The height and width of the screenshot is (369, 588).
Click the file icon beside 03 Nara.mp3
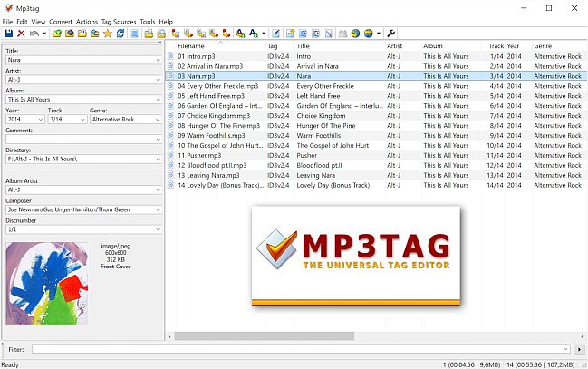[x=170, y=76]
